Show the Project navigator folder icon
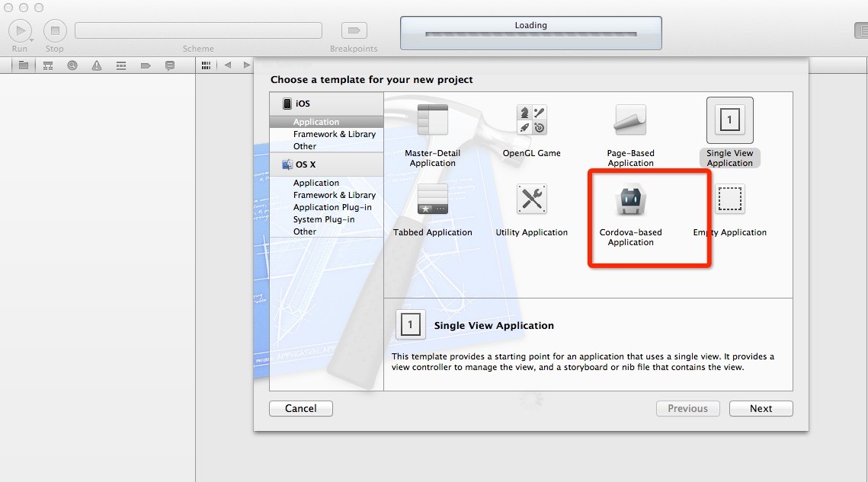 pos(24,65)
